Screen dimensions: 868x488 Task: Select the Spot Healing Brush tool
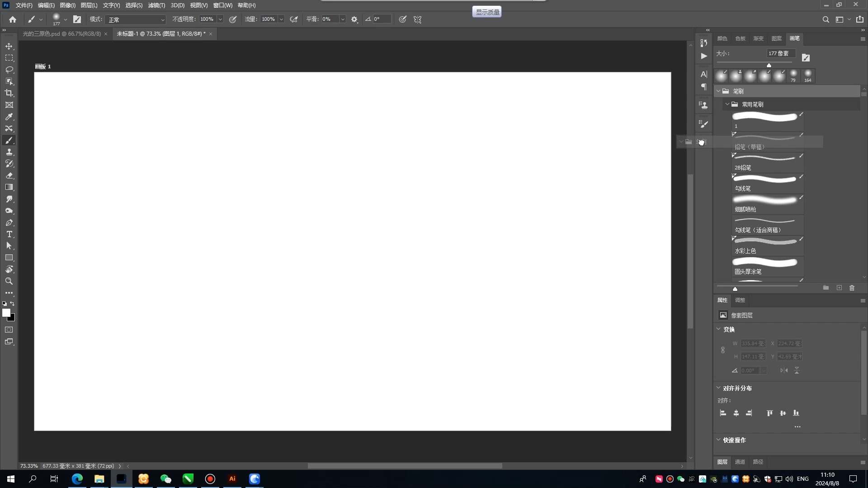pyautogui.click(x=9, y=128)
